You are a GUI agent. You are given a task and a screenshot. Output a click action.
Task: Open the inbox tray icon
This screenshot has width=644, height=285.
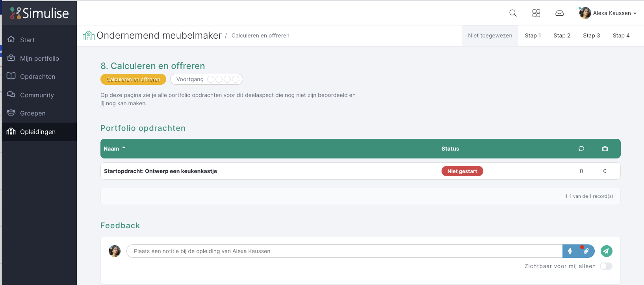tap(559, 13)
